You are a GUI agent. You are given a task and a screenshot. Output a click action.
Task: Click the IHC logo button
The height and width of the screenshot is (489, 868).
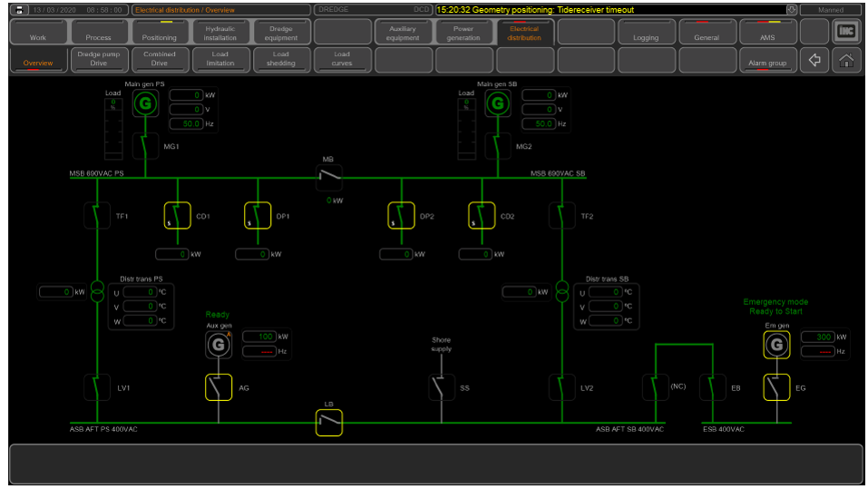click(846, 32)
